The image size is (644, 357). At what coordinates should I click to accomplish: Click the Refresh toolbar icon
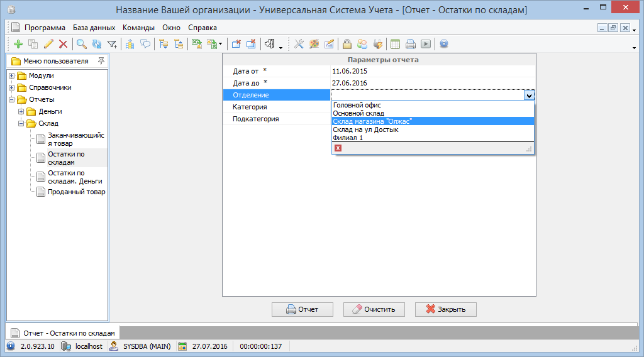pos(96,44)
